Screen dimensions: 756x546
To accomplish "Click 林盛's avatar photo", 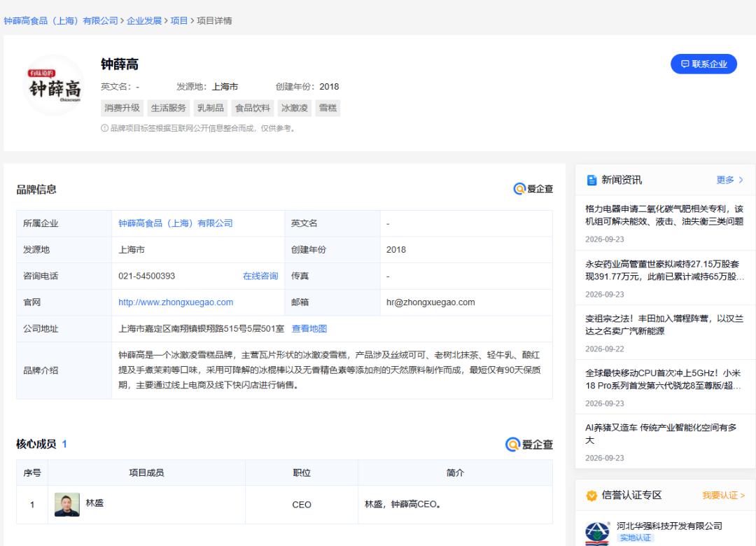I will [x=67, y=505].
